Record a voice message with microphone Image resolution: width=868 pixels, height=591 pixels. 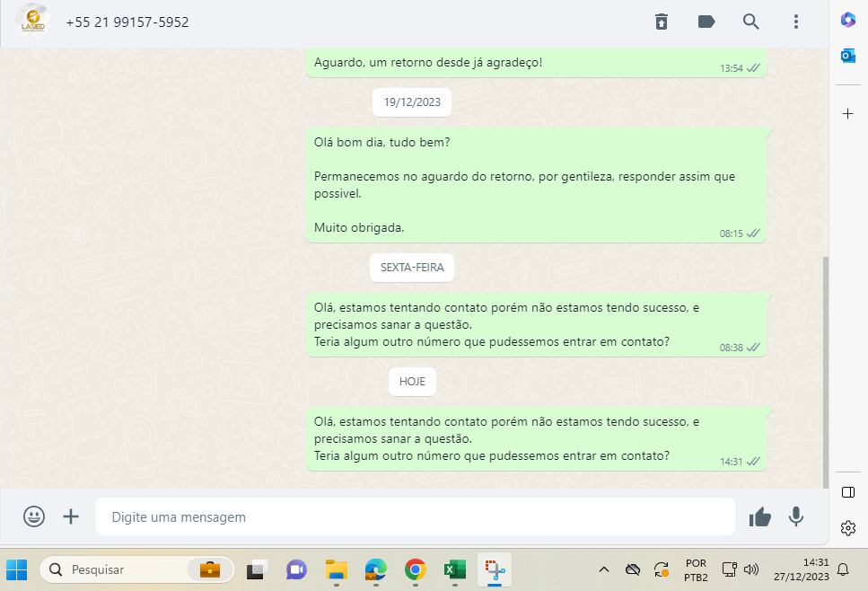tap(796, 516)
